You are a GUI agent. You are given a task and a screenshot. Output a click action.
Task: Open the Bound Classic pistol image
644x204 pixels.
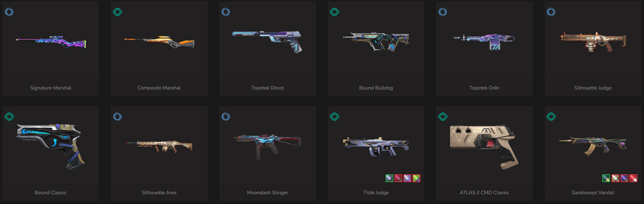50,146
